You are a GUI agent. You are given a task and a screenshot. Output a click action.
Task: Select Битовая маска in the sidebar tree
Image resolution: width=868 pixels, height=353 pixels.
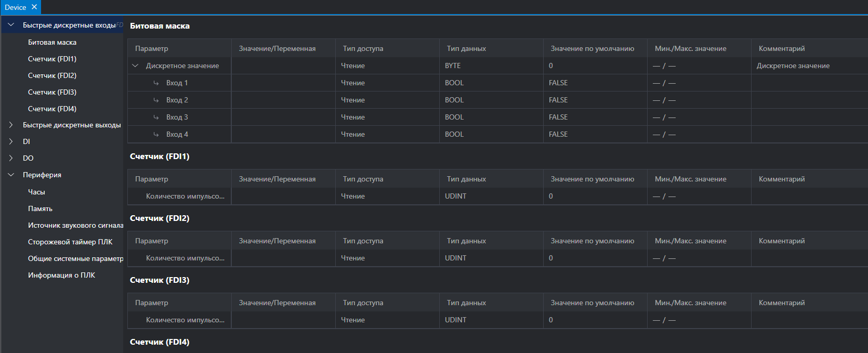[52, 42]
